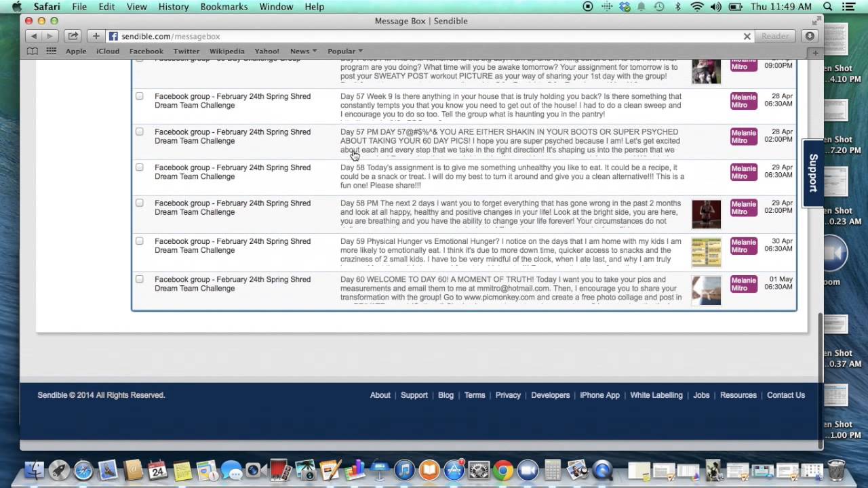Click the iPhone App footer link
868x488 pixels.
coord(599,395)
